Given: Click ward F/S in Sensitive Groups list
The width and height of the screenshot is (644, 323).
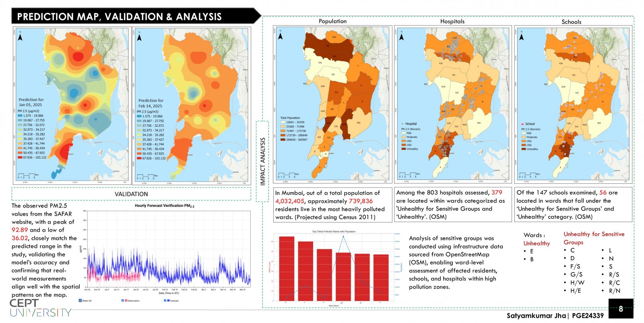Looking at the screenshot, I should click(575, 266).
